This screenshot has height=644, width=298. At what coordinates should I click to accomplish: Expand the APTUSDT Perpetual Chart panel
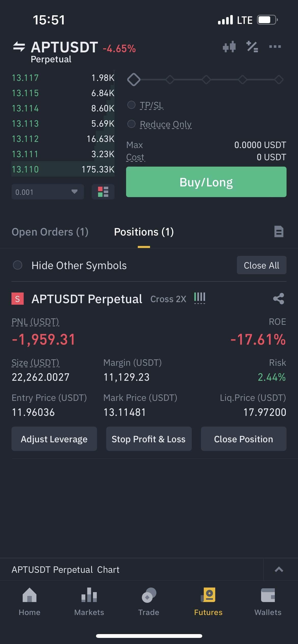point(279,569)
